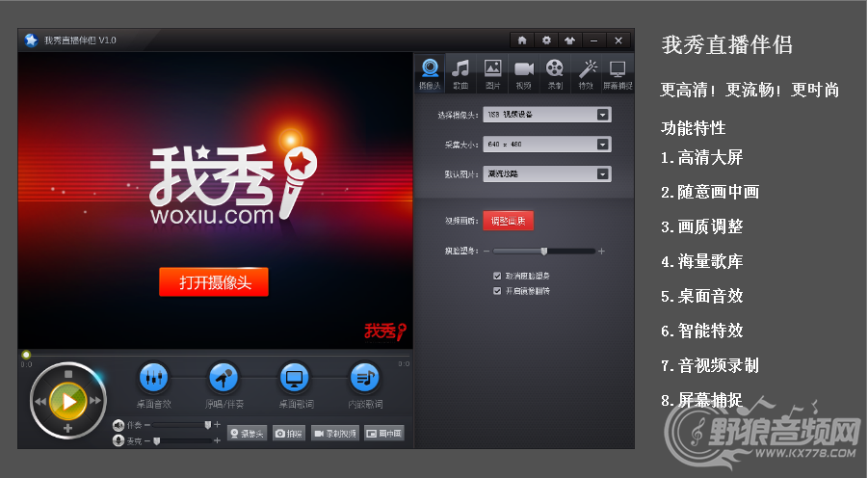Uncheck the 取消瘦脸塑身 checkbox
This screenshot has height=478, width=868.
[x=497, y=276]
